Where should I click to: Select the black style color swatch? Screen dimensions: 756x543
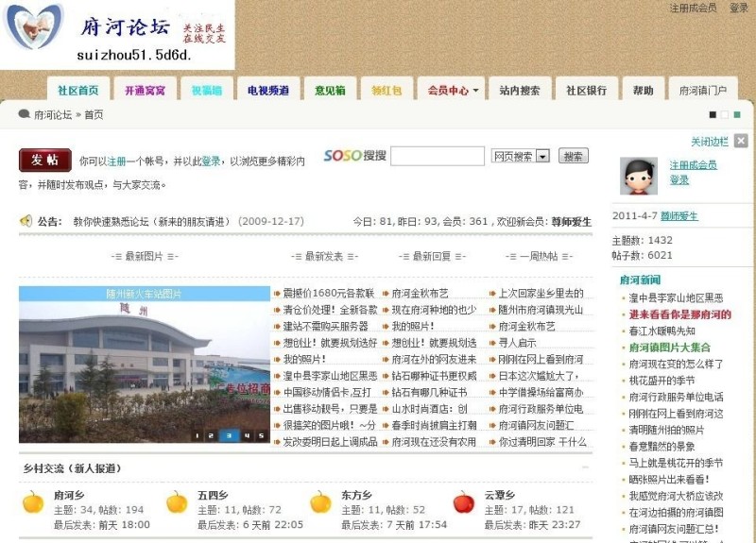tap(713, 114)
